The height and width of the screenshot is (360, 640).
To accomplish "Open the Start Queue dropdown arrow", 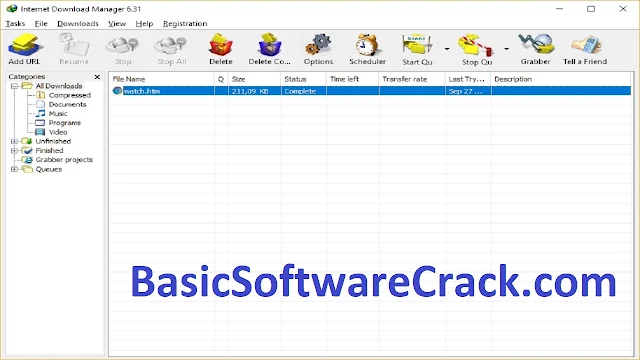I will click(x=447, y=49).
